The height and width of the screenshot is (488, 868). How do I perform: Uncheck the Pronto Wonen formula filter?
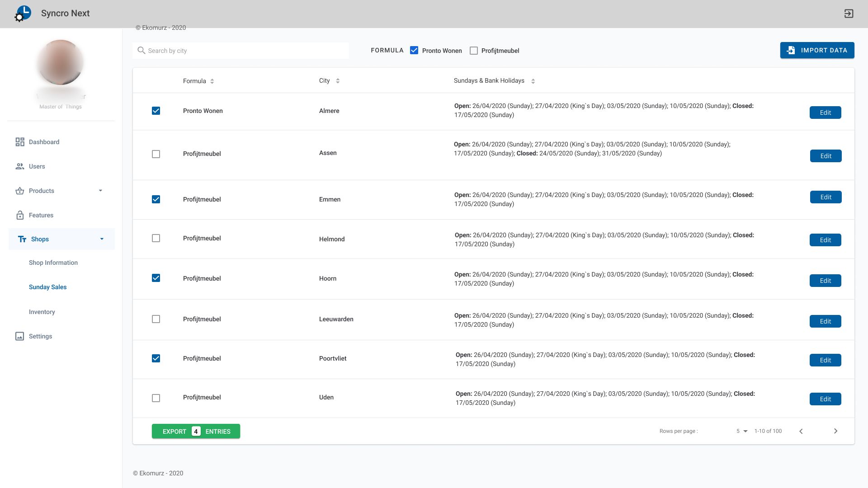click(x=414, y=51)
